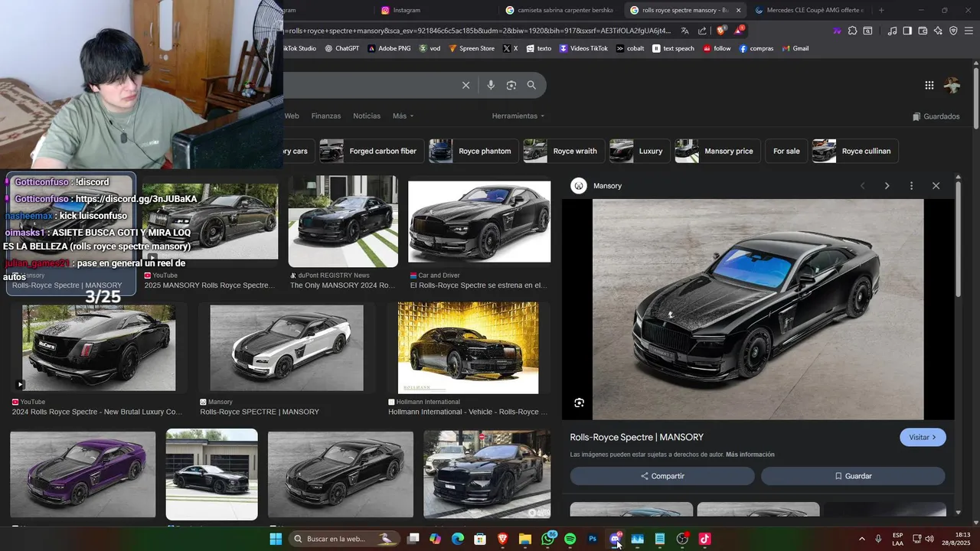Expand the 'Herramientas' tools dropdown
Image resolution: width=980 pixels, height=551 pixels.
[x=518, y=116]
